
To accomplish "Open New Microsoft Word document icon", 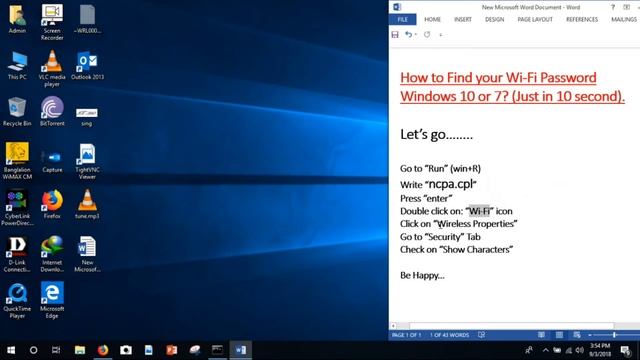I will pos(87,254).
